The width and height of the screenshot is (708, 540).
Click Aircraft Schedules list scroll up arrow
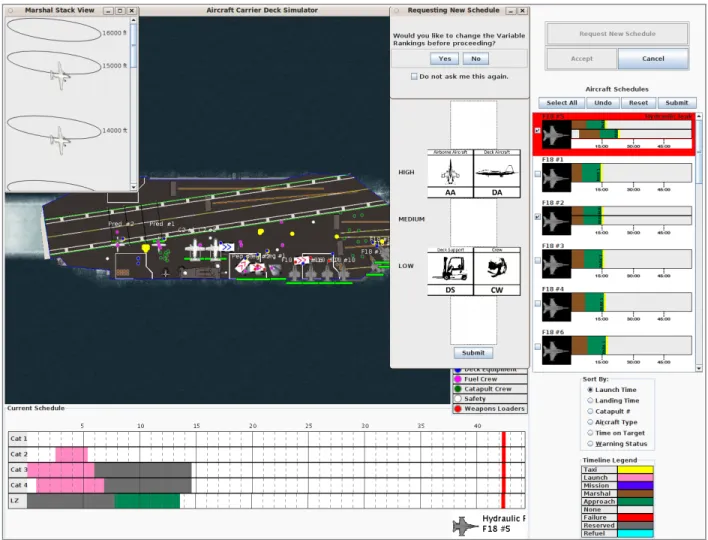tap(699, 116)
